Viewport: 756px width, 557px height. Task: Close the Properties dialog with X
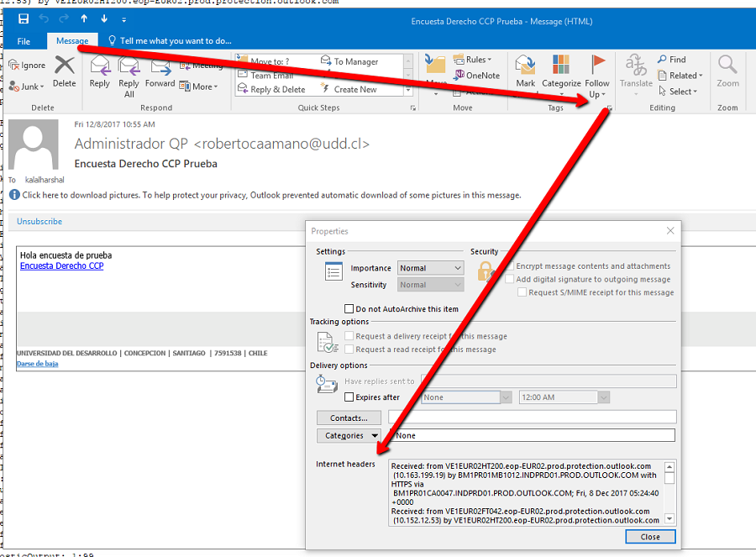coord(670,230)
